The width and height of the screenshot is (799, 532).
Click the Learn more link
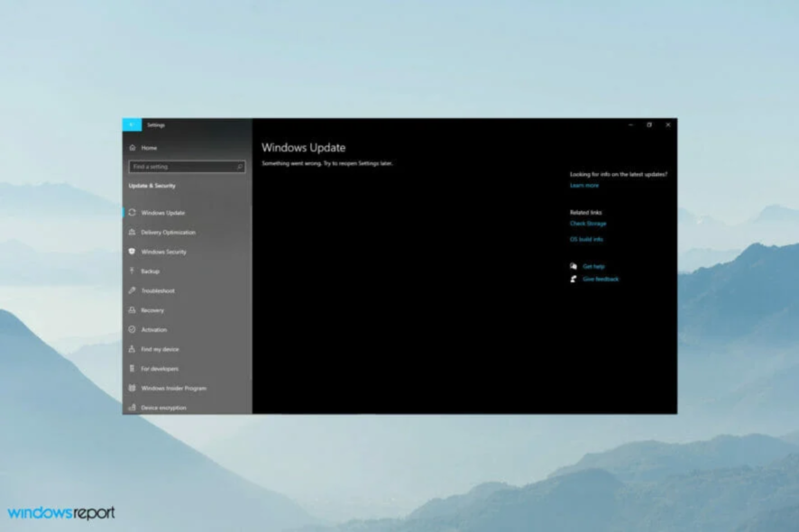click(x=584, y=186)
